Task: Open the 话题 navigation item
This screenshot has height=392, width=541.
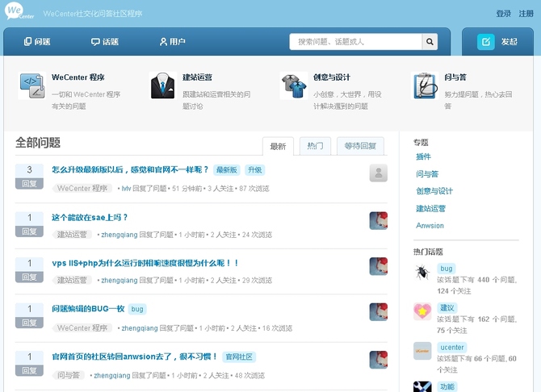Action: (105, 42)
